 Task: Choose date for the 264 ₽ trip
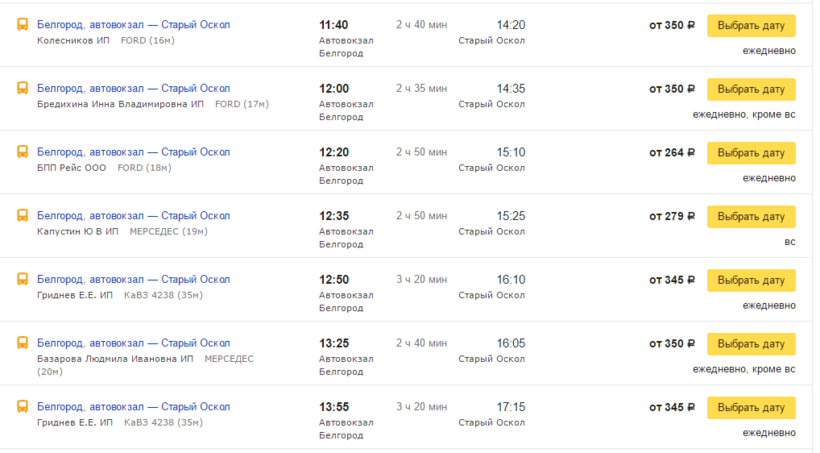751,153
